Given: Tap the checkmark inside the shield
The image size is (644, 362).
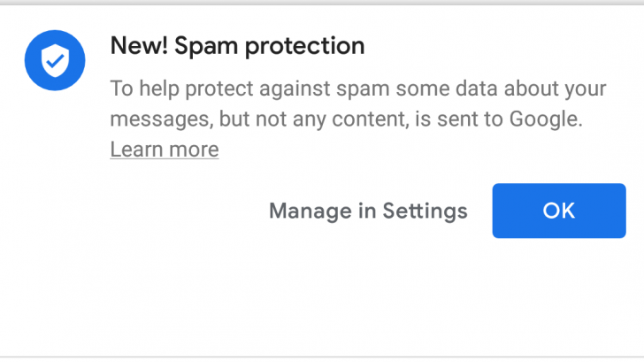Looking at the screenshot, I should [x=55, y=61].
